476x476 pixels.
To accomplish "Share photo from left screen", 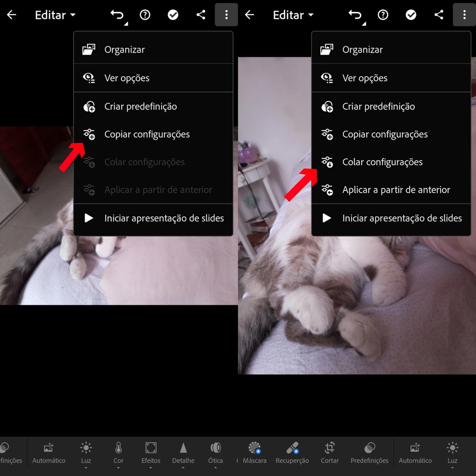I will click(x=201, y=15).
